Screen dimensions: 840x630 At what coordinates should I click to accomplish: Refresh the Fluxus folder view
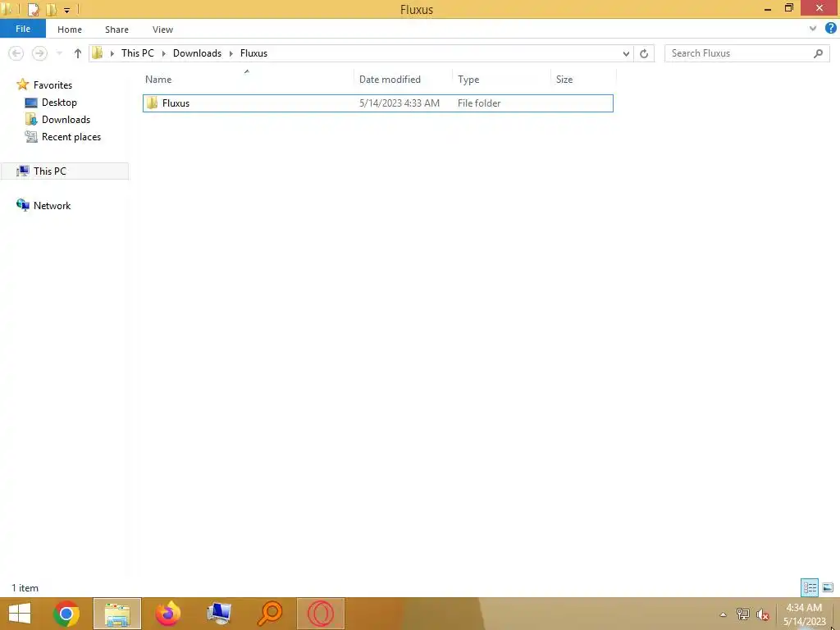(644, 53)
